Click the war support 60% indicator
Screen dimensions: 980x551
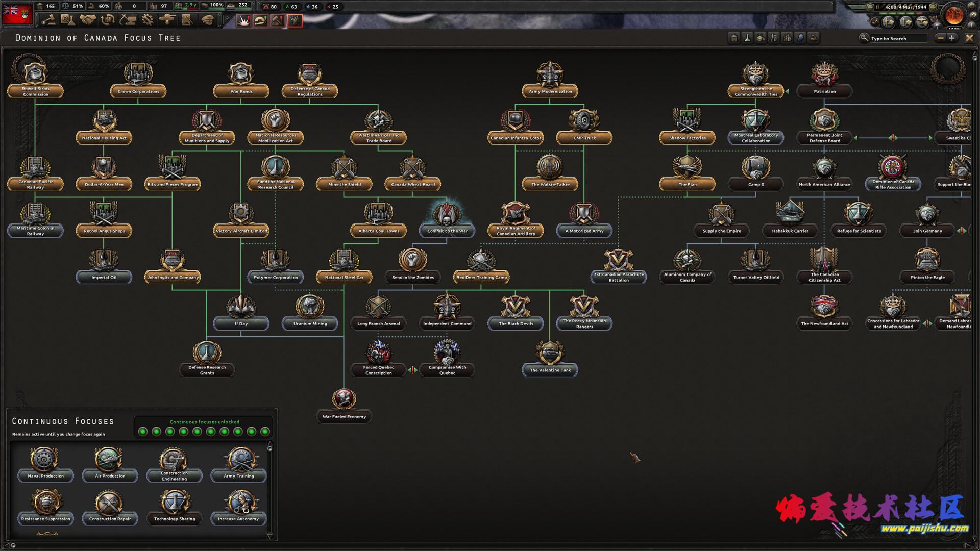tap(99, 6)
